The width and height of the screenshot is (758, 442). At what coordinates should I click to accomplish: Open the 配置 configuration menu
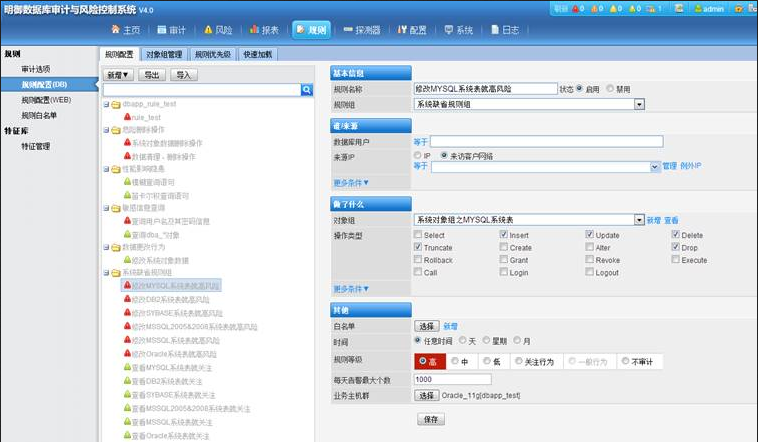coord(412,30)
